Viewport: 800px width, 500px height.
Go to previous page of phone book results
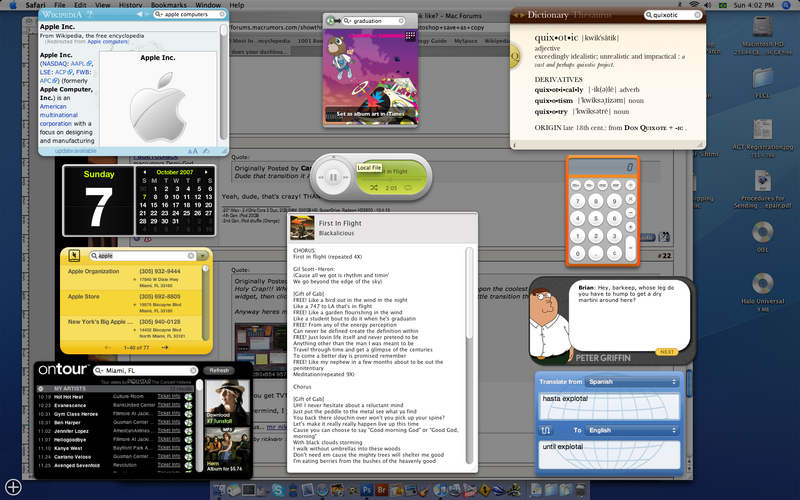point(108,347)
